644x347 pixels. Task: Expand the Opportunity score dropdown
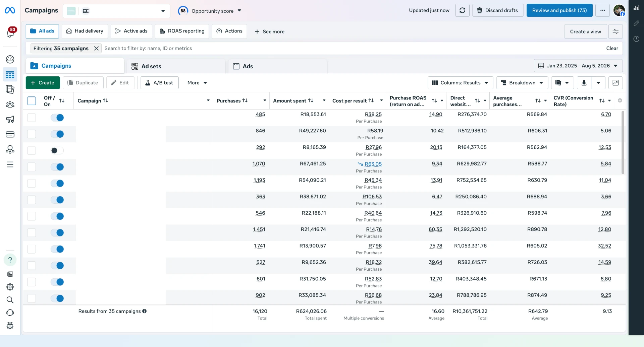point(210,11)
